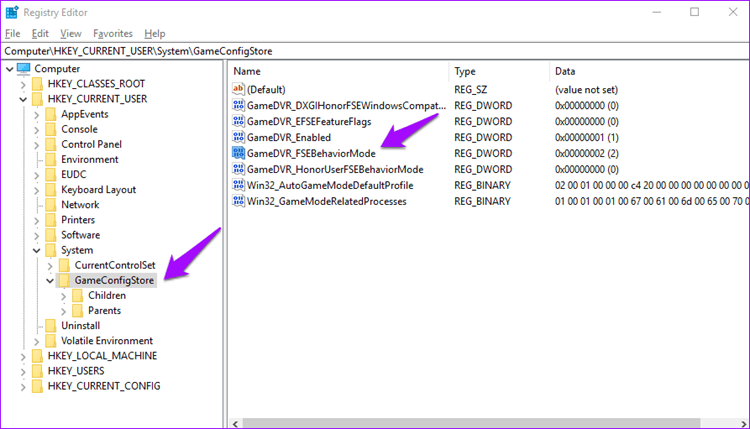The height and width of the screenshot is (429, 750).
Task: Click the Environment folder icon
Action: pos(51,159)
